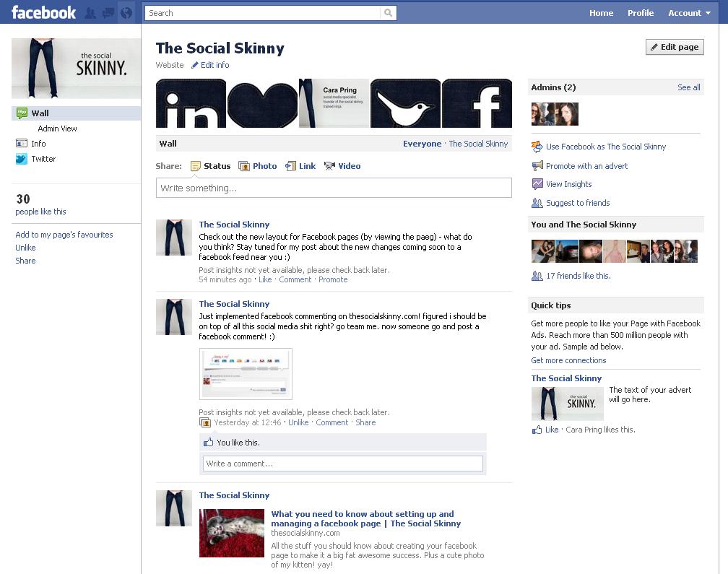Click the Social Skinny page profile picture
Image resolution: width=728 pixels, height=574 pixels.
pos(76,69)
